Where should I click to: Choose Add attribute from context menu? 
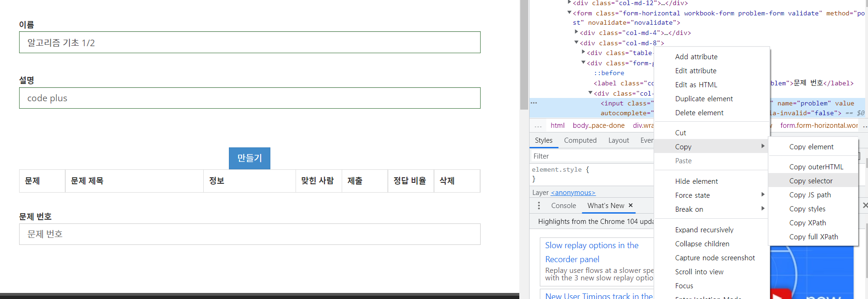tap(696, 57)
